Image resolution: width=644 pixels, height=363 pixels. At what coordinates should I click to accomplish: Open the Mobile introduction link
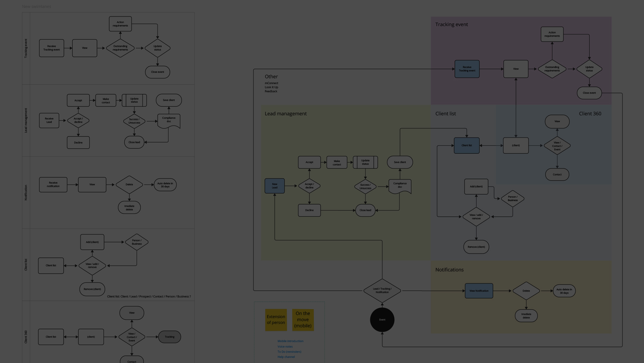click(290, 341)
